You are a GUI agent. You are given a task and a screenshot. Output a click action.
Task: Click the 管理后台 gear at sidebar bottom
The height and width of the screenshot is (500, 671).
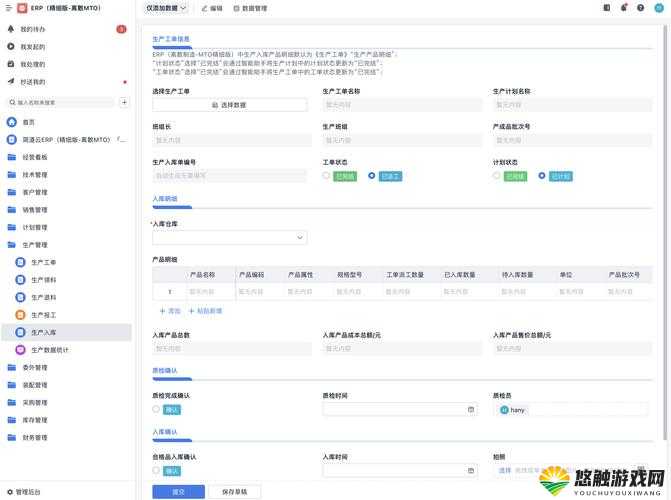click(x=11, y=492)
